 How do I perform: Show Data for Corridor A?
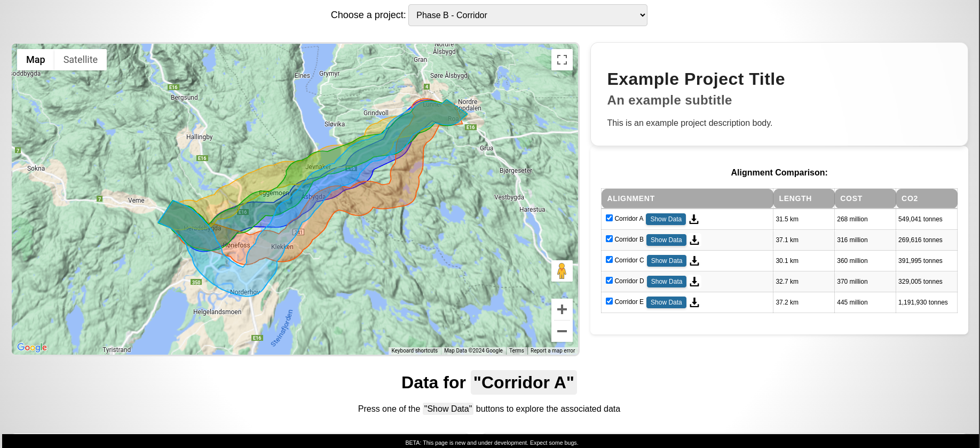pos(666,219)
